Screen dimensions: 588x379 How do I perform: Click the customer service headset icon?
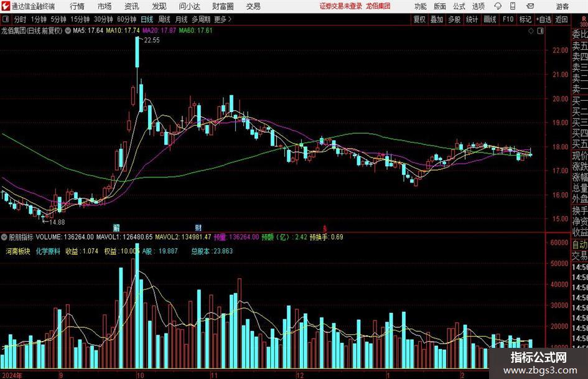click(498, 6)
